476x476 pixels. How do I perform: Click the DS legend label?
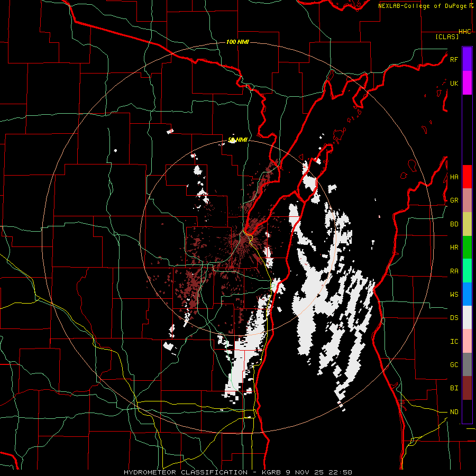click(454, 318)
